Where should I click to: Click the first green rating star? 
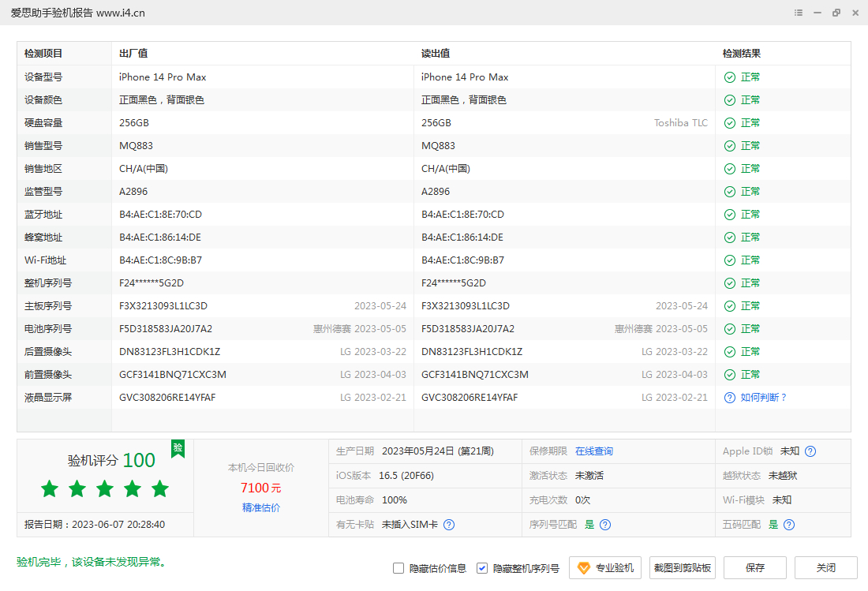point(50,488)
